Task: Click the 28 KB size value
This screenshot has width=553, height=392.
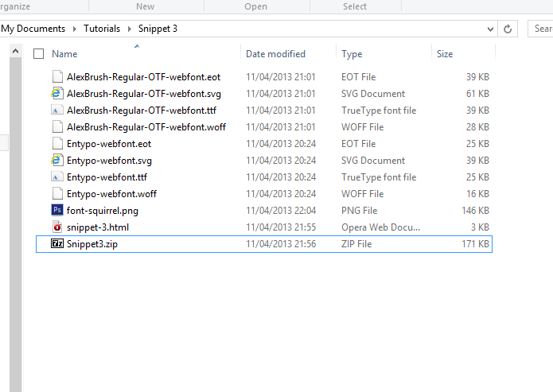Action: (477, 127)
